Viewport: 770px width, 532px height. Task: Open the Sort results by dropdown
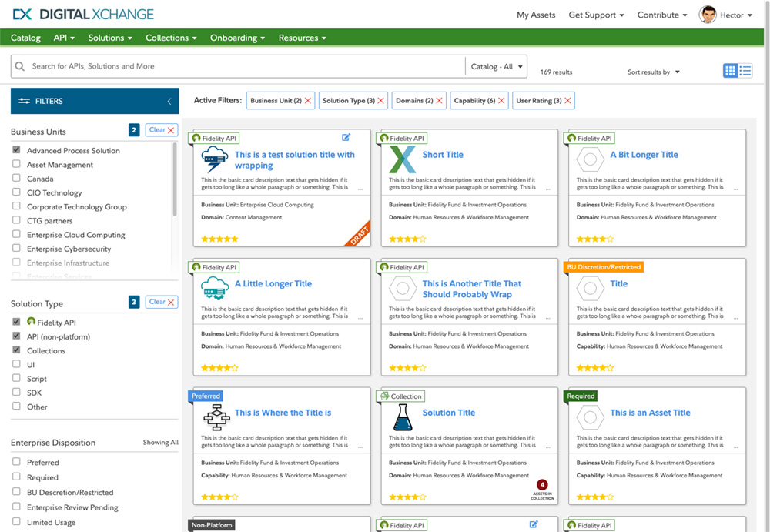(x=653, y=72)
